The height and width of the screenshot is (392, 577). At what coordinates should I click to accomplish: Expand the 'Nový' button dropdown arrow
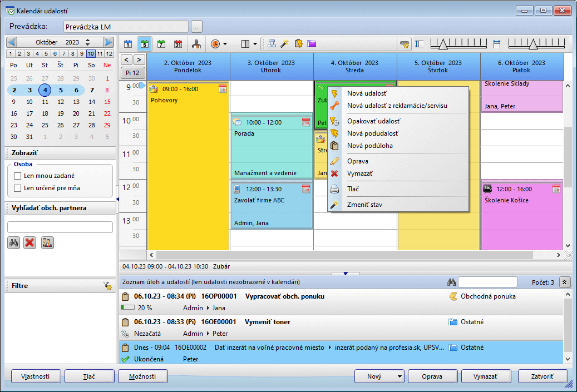[x=400, y=376]
